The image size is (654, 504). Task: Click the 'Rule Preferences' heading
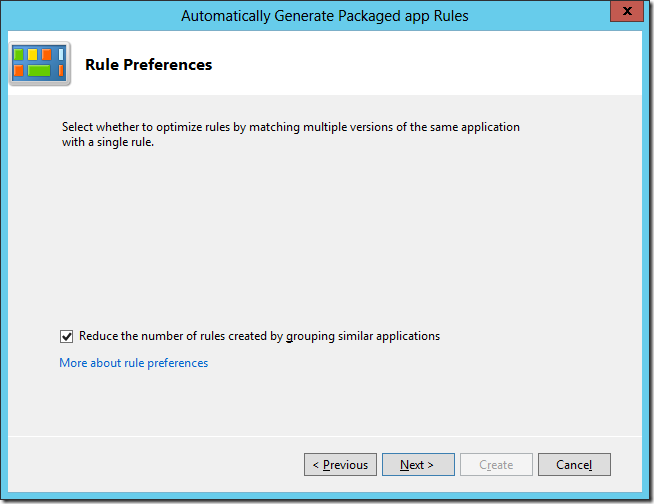click(x=149, y=65)
